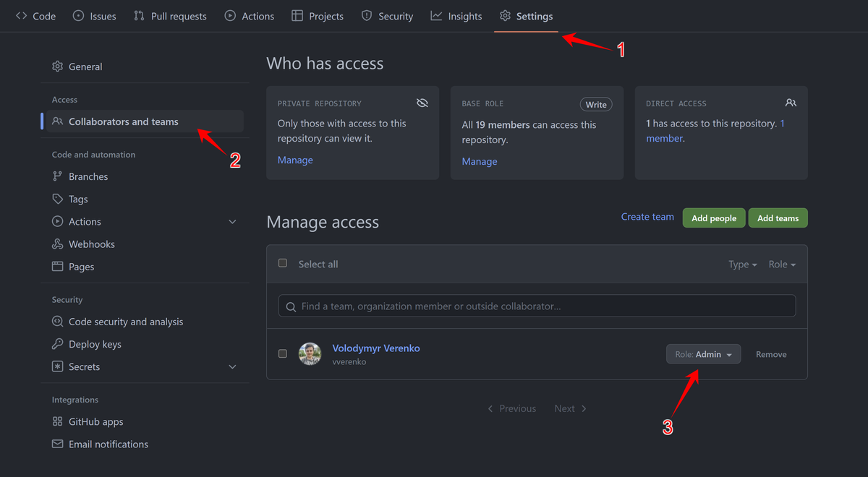Open the Actions tab in top navigation
868x477 pixels.
coord(250,16)
